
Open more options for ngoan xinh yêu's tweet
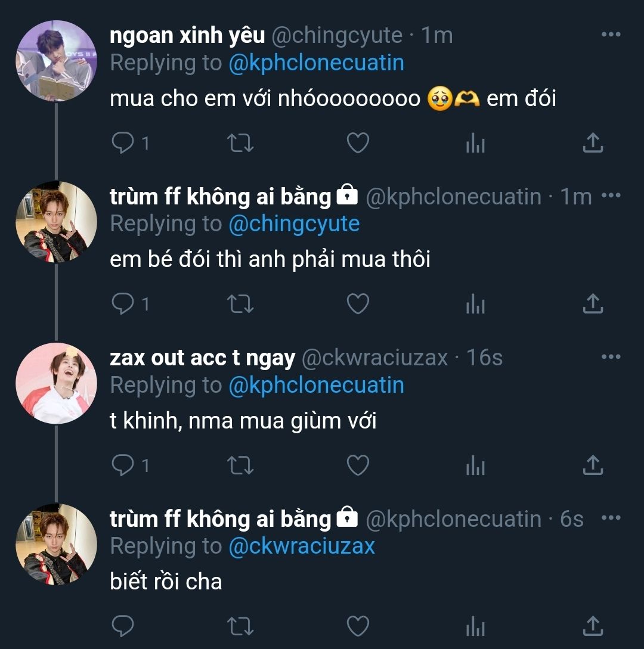click(611, 35)
